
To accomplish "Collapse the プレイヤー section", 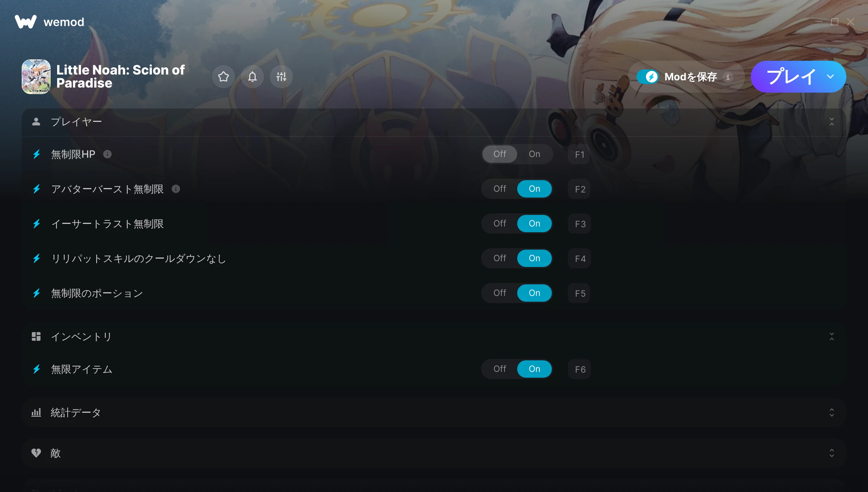I will pos(832,122).
